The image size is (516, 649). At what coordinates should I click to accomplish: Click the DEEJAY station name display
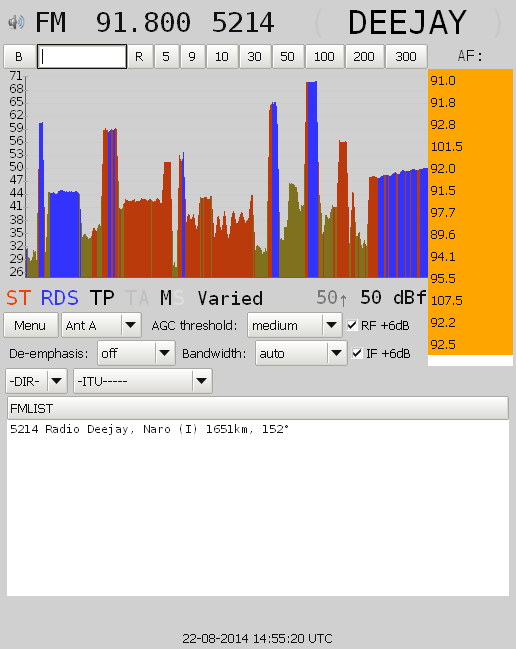coord(407,23)
